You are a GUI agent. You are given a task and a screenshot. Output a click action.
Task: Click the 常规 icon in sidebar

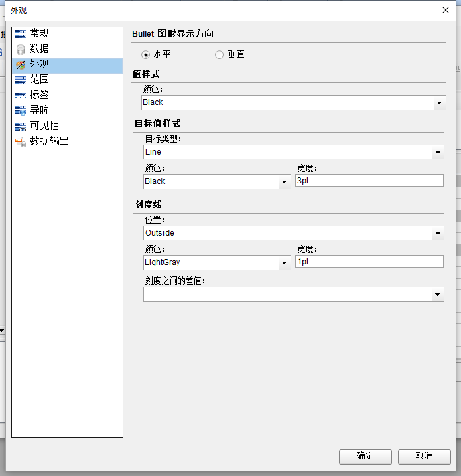coord(21,33)
